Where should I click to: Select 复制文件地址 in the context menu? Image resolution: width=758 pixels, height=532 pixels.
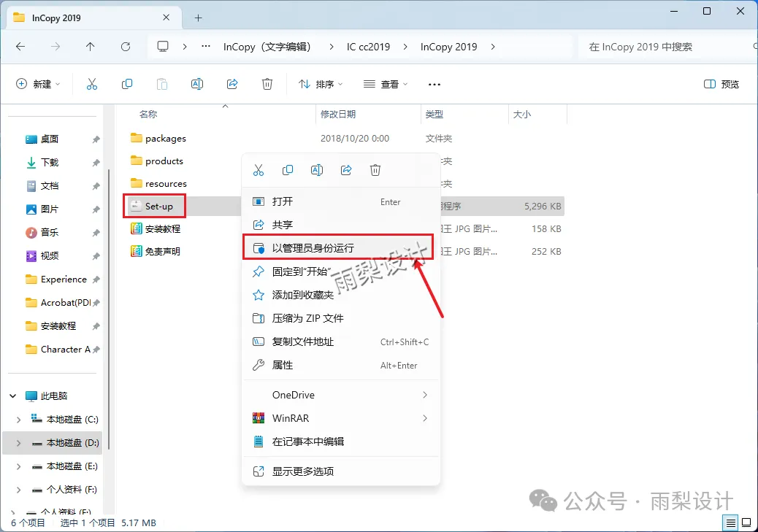coord(341,342)
